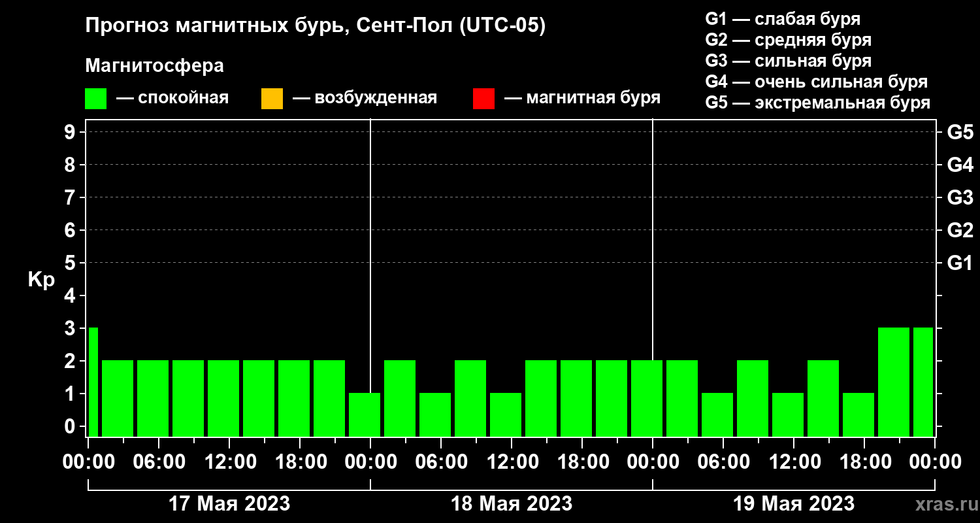Click '18:00' time label above 19 Мая

click(864, 462)
